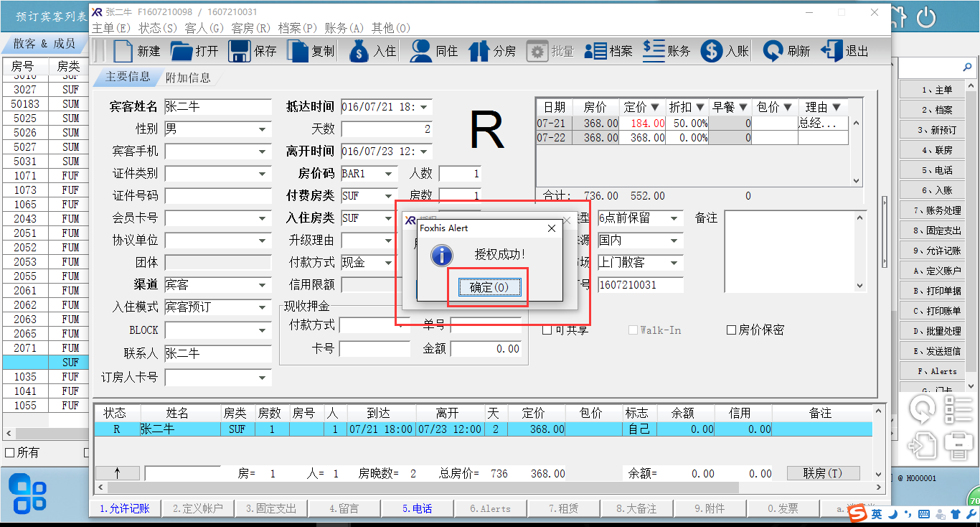
Task: Open the BLOCK dropdown
Action: coord(263,330)
